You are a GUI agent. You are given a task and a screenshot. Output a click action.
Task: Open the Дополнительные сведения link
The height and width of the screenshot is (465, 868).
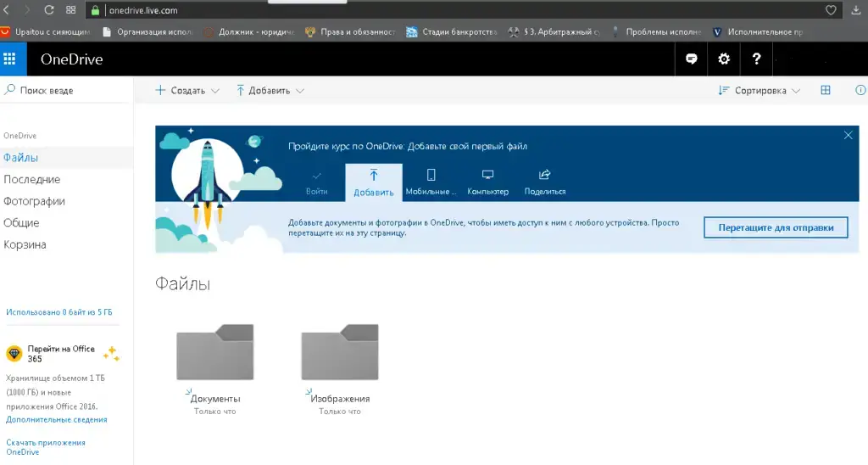[56, 419]
